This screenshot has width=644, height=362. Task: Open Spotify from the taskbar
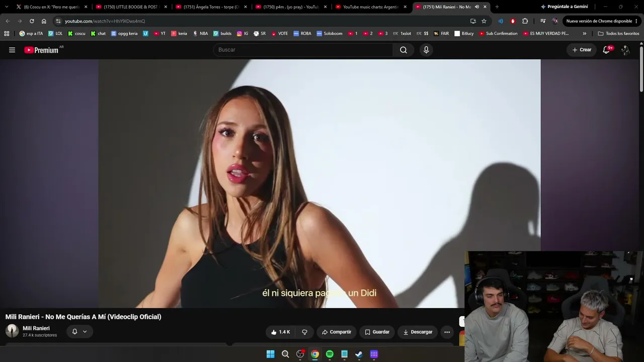point(330,354)
